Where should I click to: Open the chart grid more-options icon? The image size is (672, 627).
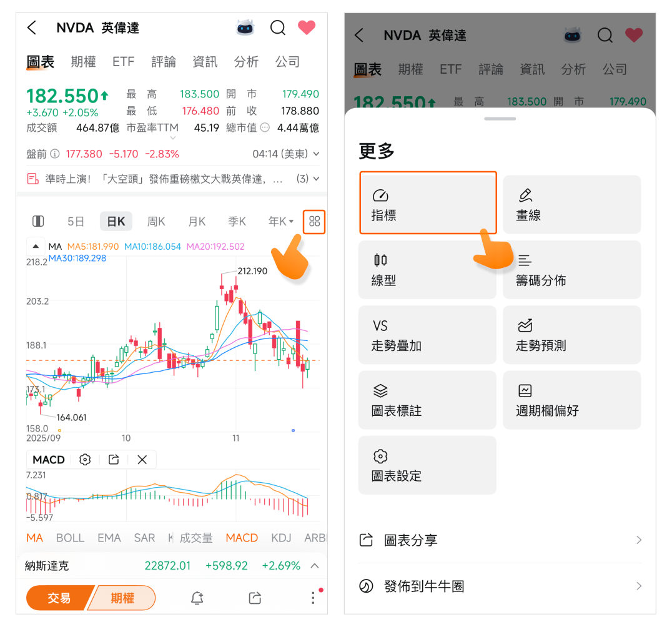(314, 222)
